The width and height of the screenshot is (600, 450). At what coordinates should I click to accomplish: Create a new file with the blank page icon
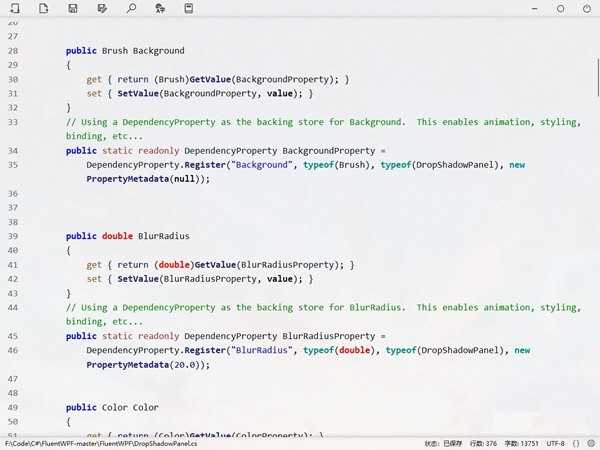point(43,8)
